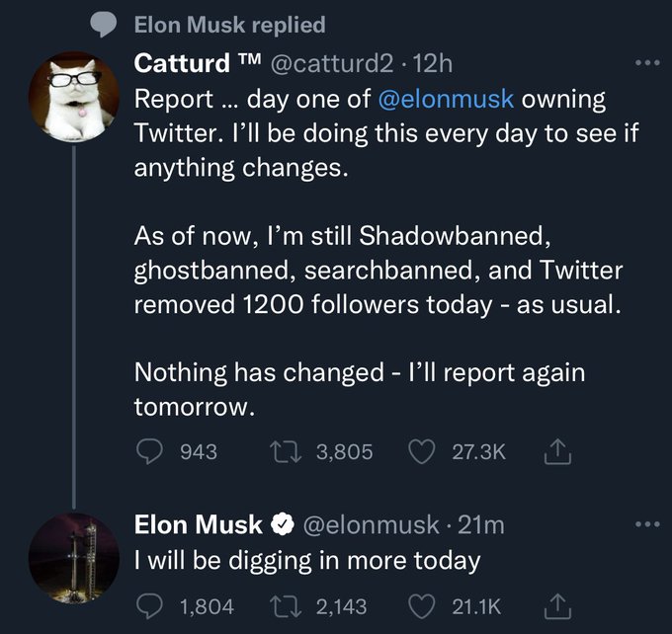Click the verified badge next to Elon Musk
This screenshot has height=634, width=672.
(282, 525)
